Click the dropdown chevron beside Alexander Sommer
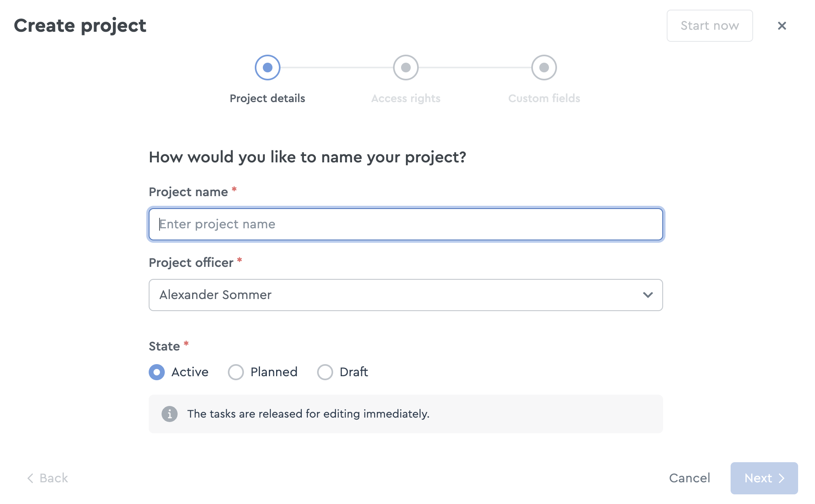The image size is (815, 504). click(647, 295)
